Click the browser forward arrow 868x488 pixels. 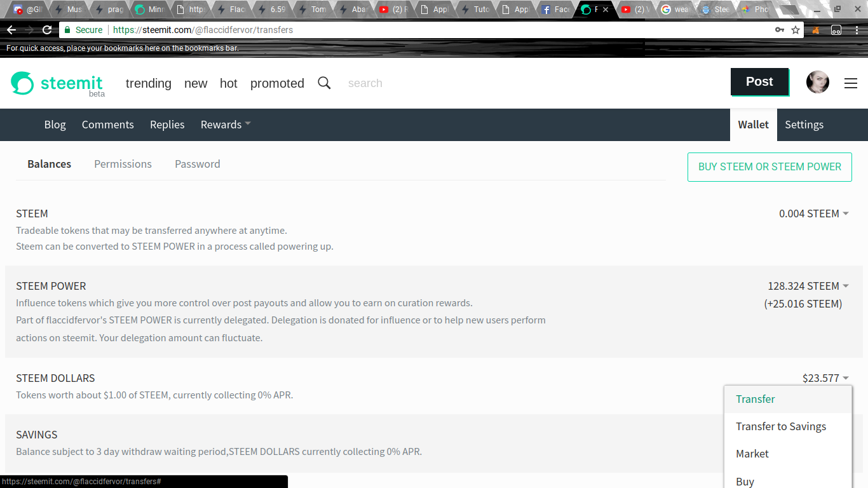pos(29,30)
